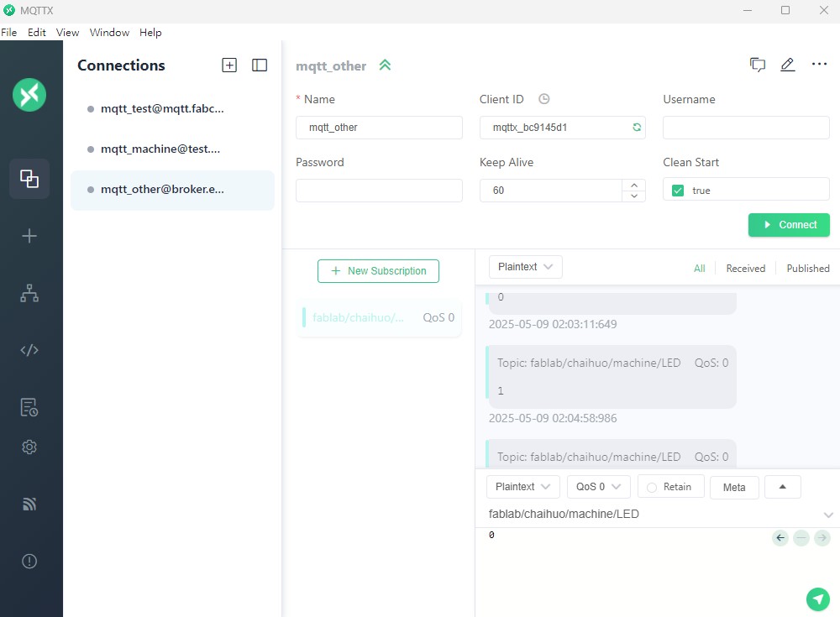Open the received messages Plaintext format dropdown
Screen dimensions: 840x617
pyautogui.click(x=525, y=267)
